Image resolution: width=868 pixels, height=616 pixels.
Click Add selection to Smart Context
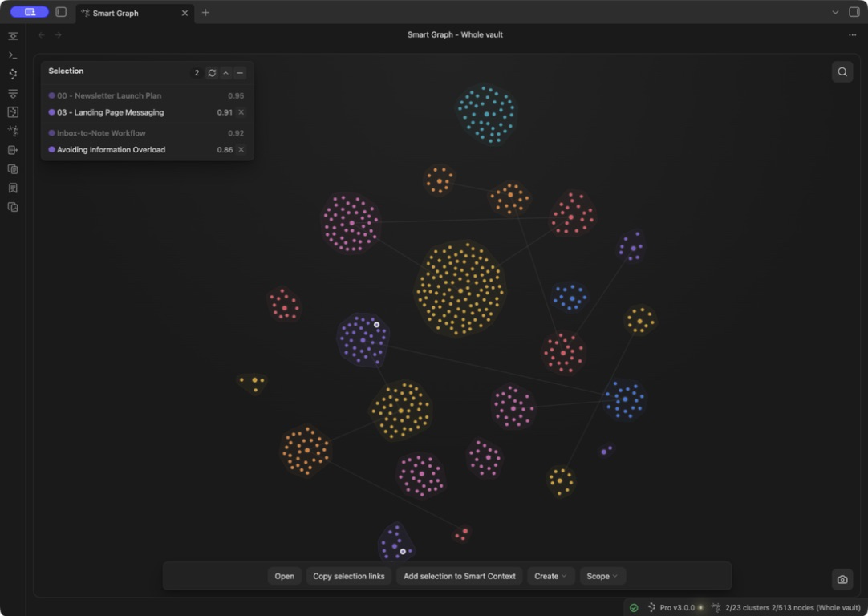click(460, 576)
